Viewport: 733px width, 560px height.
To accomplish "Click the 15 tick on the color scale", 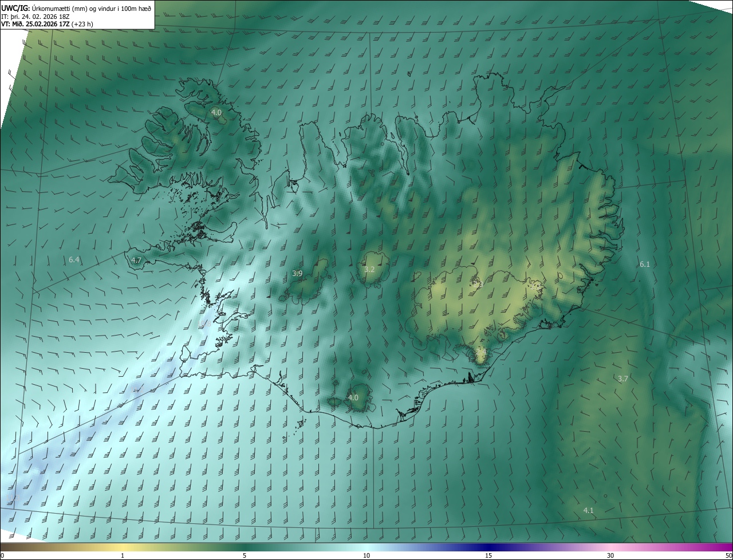I will 488,555.
